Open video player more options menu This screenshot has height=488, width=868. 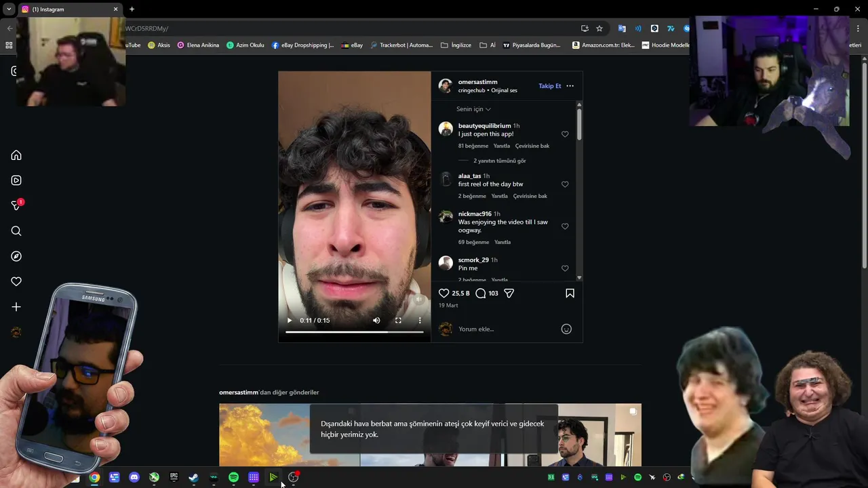pyautogui.click(x=420, y=321)
